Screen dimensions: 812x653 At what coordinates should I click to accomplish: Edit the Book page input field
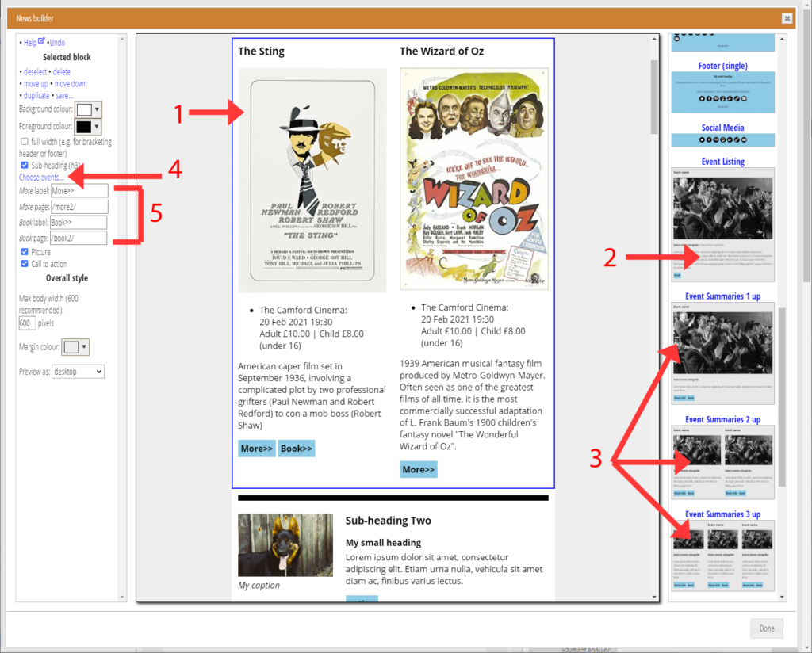tap(79, 238)
